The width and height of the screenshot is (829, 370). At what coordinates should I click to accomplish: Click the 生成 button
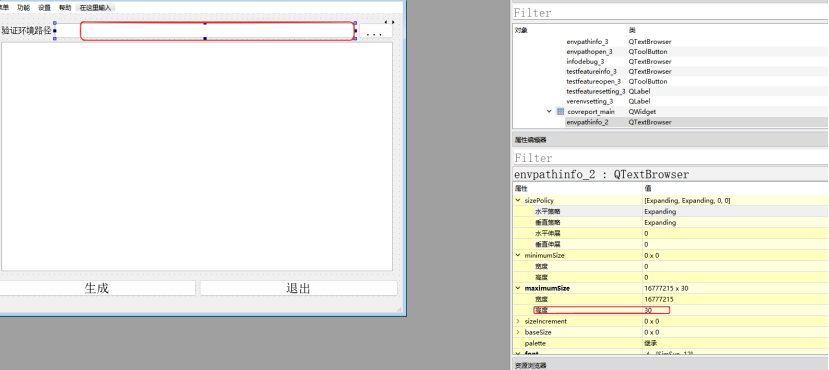(x=97, y=288)
